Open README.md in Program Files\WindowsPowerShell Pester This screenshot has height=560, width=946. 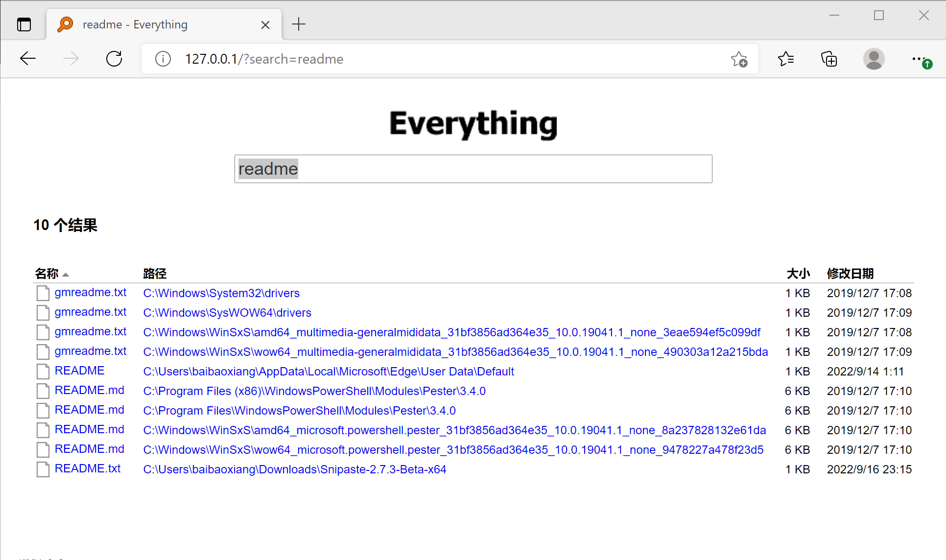click(90, 410)
